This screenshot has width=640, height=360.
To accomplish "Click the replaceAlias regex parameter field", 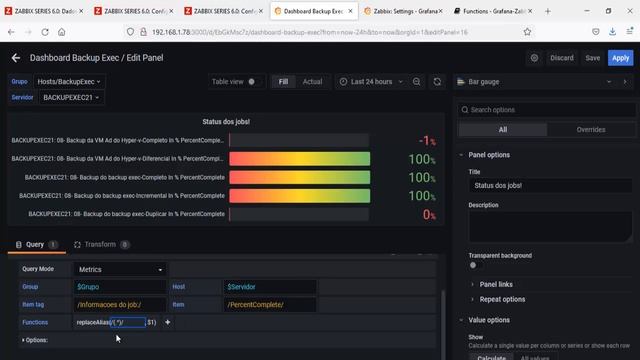I will [128, 322].
